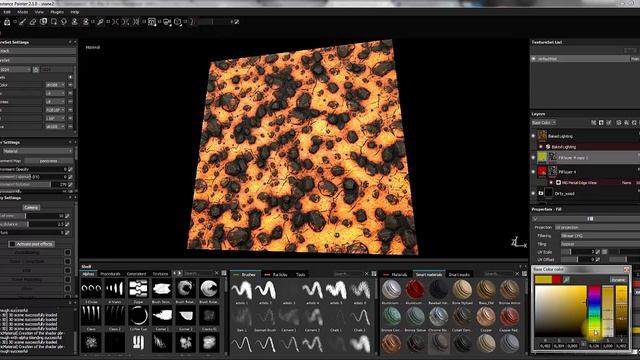Screen dimensions: 640x360
Task: Edit the Environment Opacity value pencil icon
Action: 70,169
